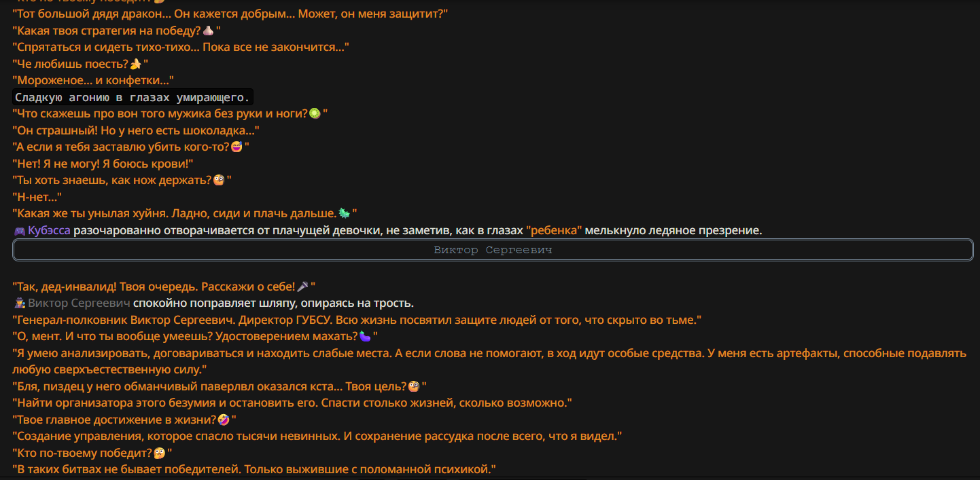This screenshot has height=480, width=980.
Task: Click the line "Нет! Я не могу! Я боюсь крови!"
Action: coord(103,163)
